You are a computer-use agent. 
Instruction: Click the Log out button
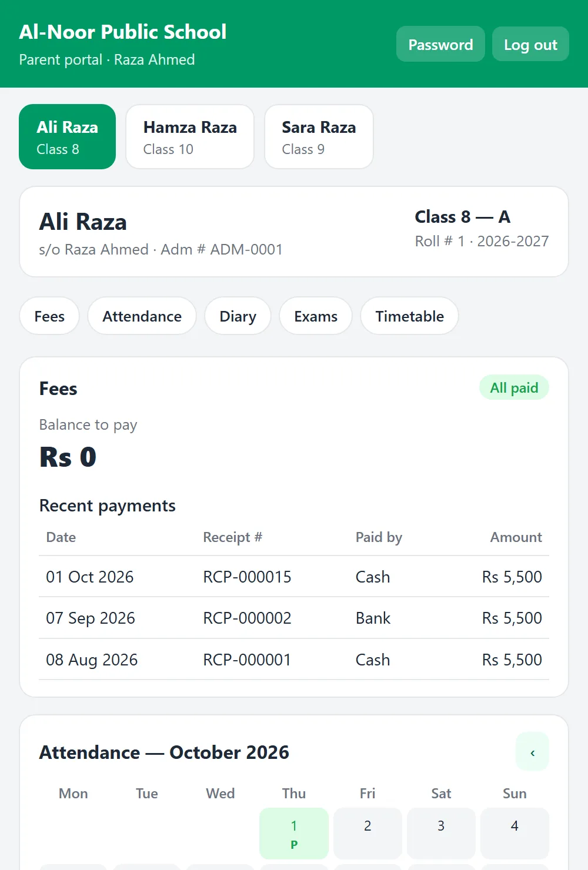(x=530, y=44)
